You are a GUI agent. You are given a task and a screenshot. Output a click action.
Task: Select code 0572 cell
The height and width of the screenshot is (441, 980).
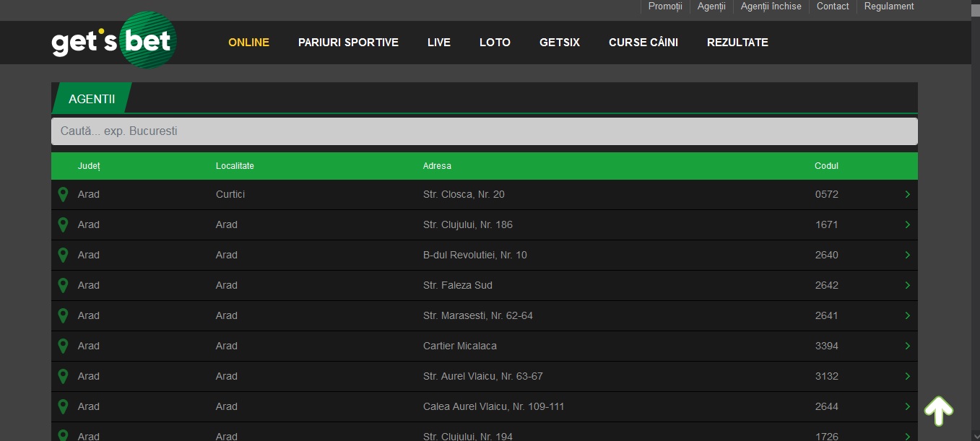[x=827, y=194]
